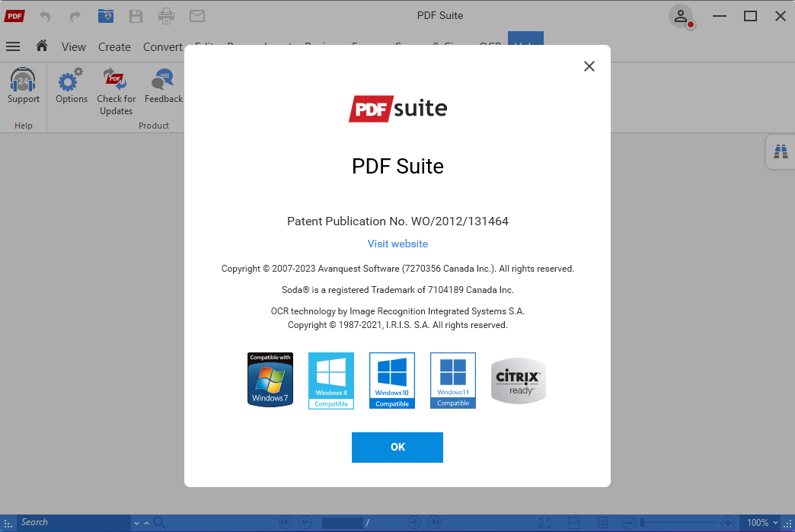Switch to the View tab
This screenshot has height=532, width=795.
tap(74, 47)
